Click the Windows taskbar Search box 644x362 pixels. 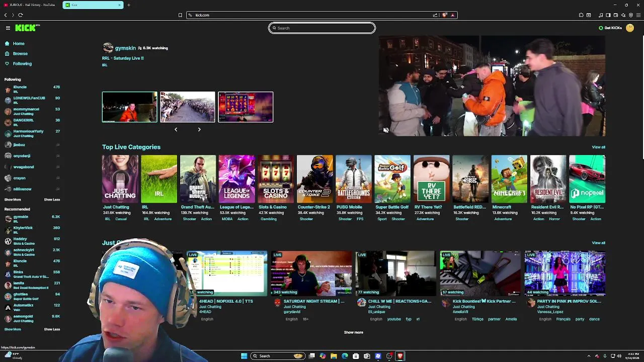278,356
